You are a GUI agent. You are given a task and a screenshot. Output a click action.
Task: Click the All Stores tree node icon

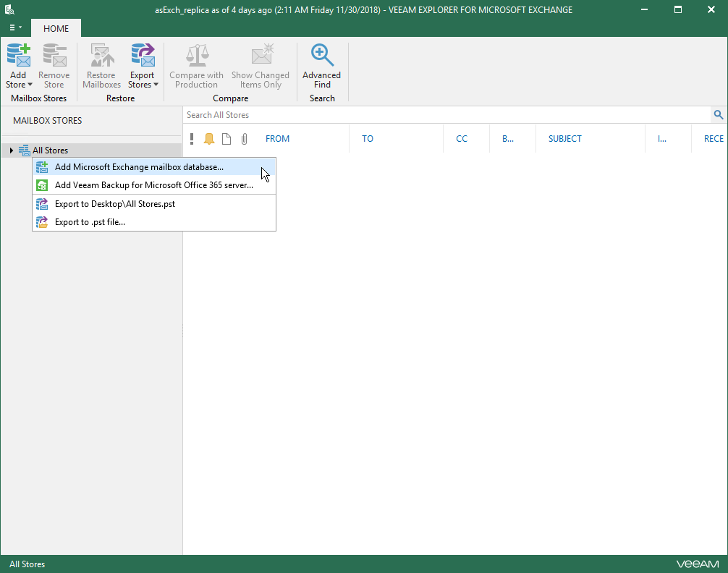(x=24, y=150)
